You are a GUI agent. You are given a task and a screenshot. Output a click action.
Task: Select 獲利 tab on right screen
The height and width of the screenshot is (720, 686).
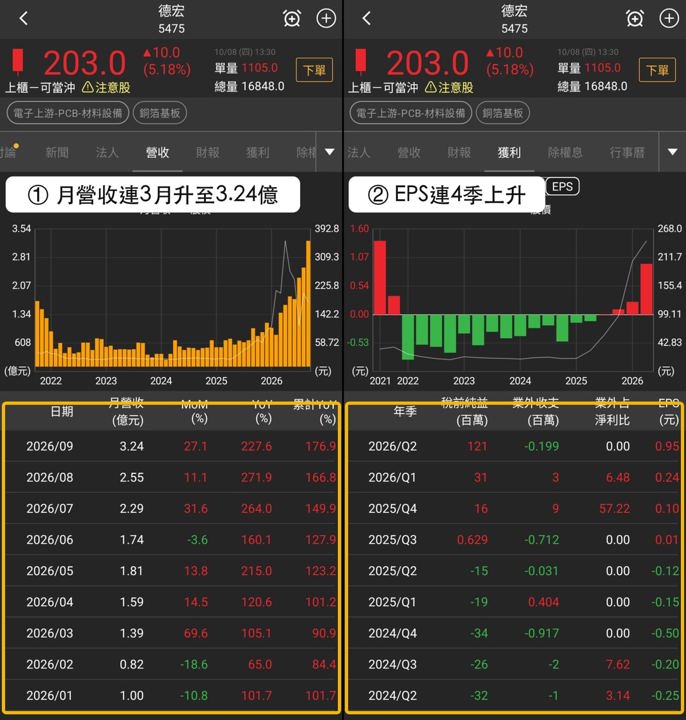click(x=509, y=152)
